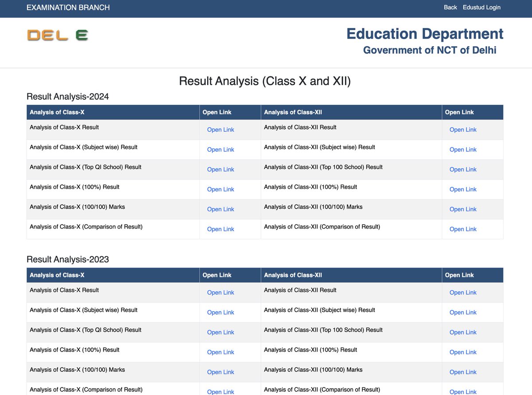
Task: Open 2023 Class-X (Top QI School) link
Action: (220, 332)
